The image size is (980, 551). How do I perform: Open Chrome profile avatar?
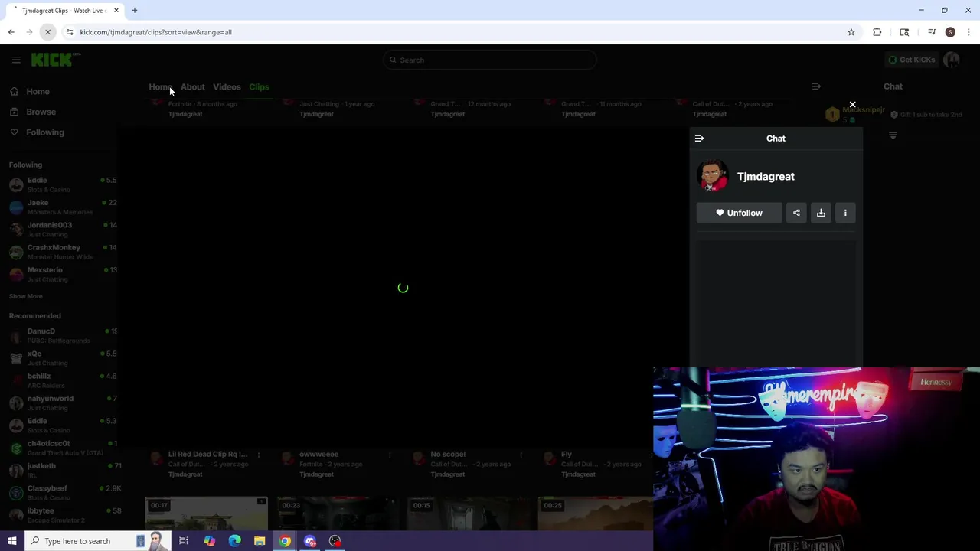(950, 32)
